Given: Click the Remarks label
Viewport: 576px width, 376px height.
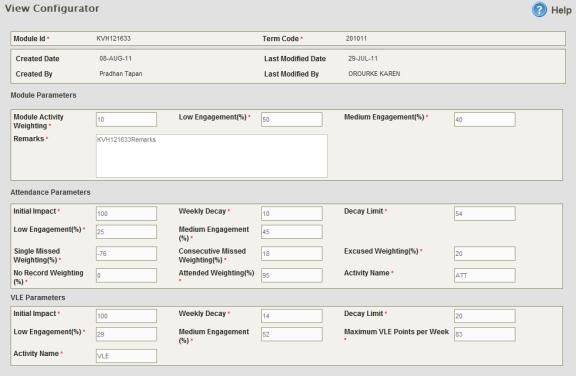Looking at the screenshot, I should click(x=29, y=139).
